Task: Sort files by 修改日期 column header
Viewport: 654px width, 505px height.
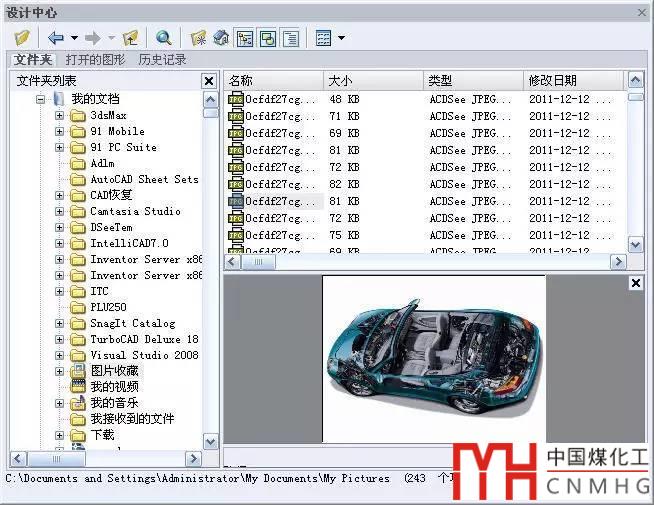Action: tap(574, 80)
